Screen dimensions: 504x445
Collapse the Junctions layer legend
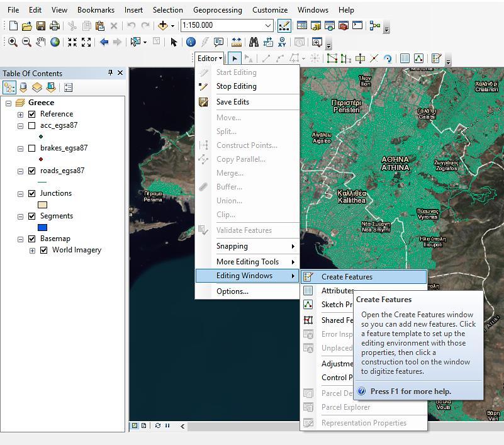(20, 194)
